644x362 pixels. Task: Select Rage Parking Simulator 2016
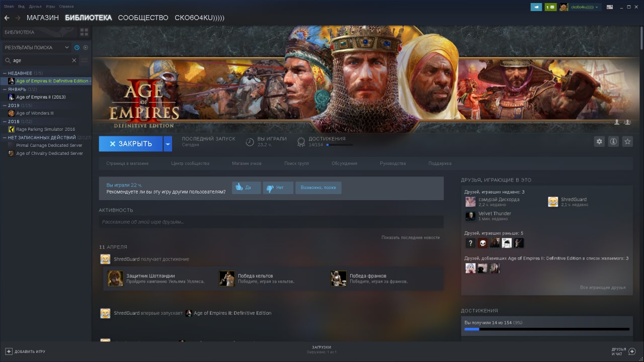point(46,129)
